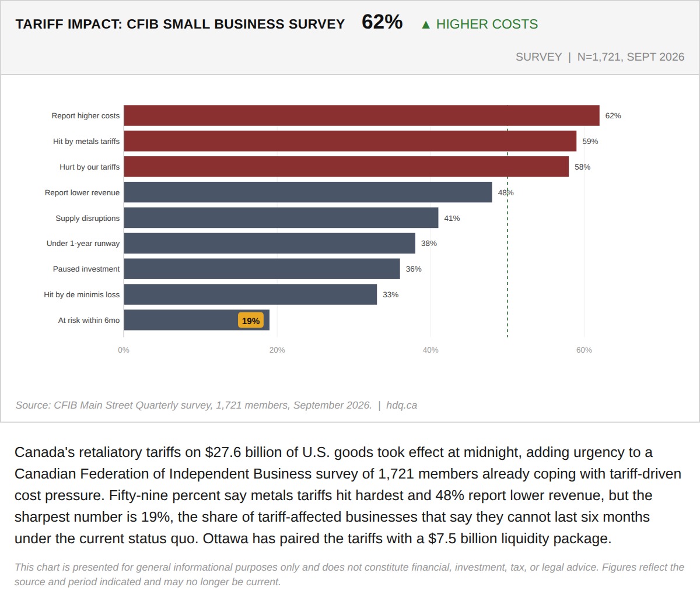The image size is (700, 612).
Task: Click the 'Supply disruptions' axis label
Action: click(x=87, y=218)
